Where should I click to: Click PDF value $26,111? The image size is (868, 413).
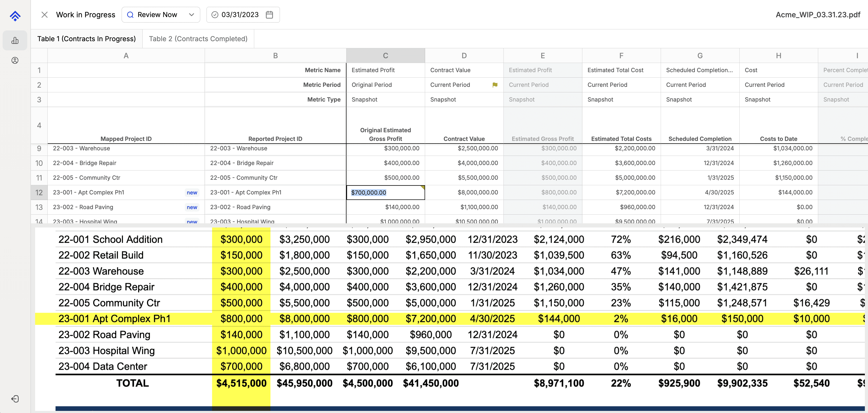point(811,271)
